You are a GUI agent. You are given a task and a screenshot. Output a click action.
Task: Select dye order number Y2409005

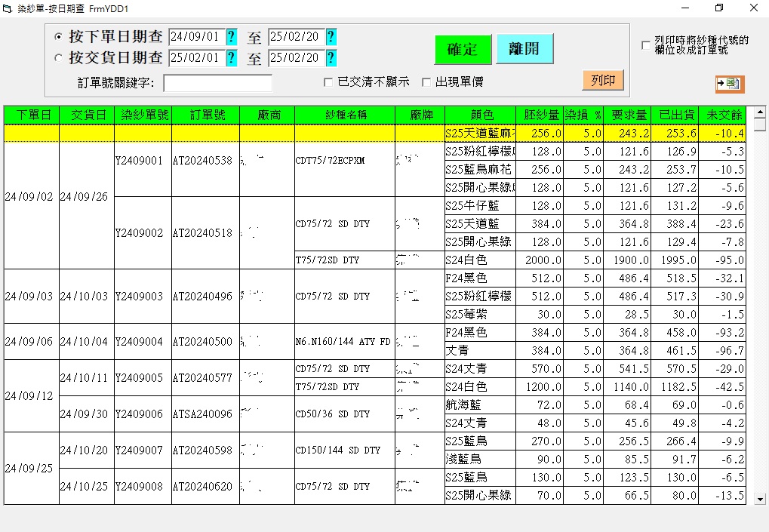[143, 377]
